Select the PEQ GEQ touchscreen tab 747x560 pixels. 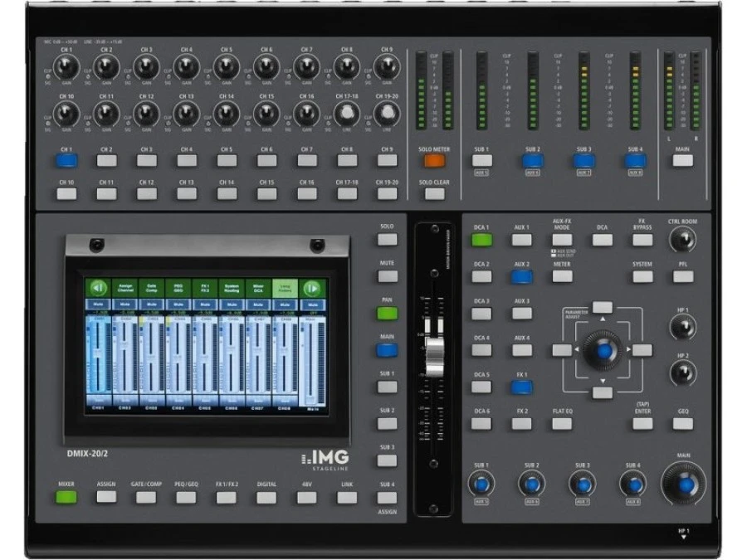(x=179, y=289)
